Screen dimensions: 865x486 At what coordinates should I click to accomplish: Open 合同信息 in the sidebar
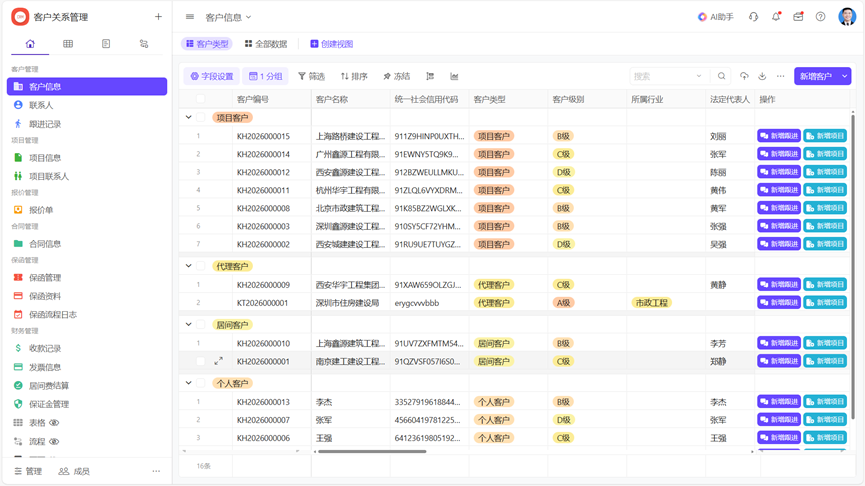(45, 244)
